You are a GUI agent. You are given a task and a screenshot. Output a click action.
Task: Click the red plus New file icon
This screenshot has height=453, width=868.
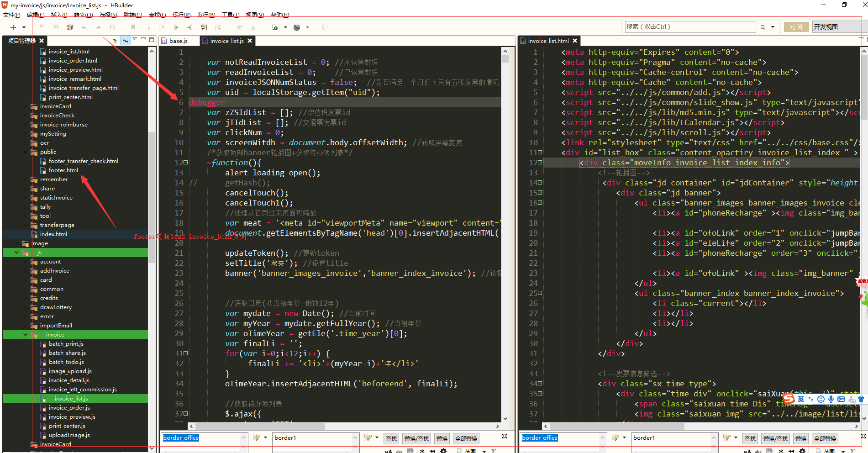pyautogui.click(x=13, y=27)
